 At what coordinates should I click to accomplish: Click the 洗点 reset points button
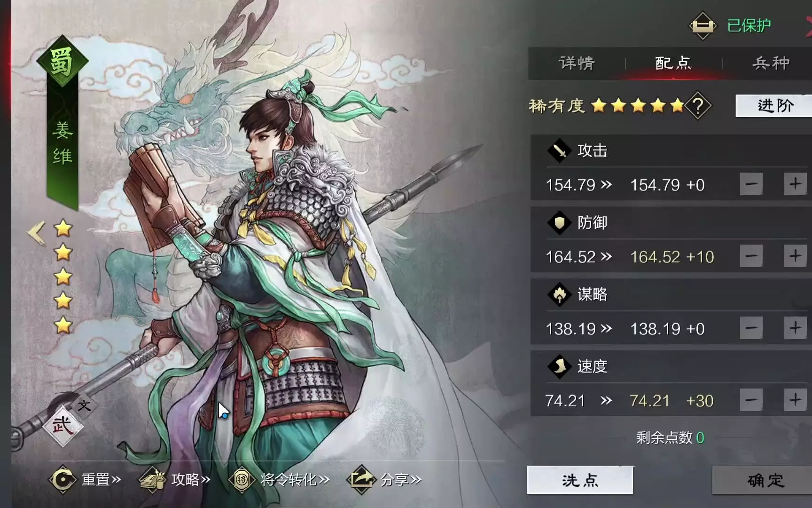[580, 480]
